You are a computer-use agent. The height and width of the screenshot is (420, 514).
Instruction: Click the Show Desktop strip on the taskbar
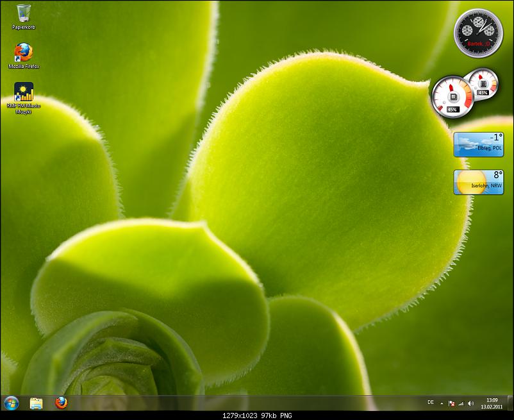click(x=510, y=403)
